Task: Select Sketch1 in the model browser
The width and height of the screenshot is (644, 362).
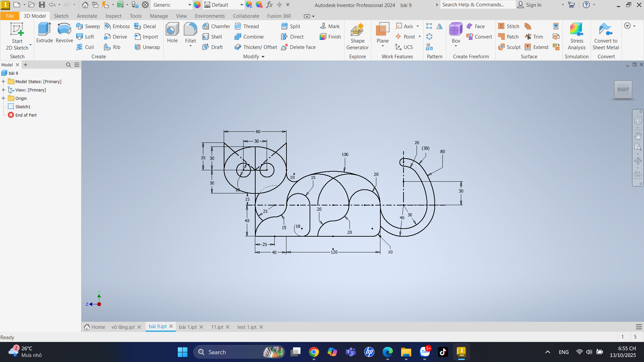Action: click(x=23, y=107)
